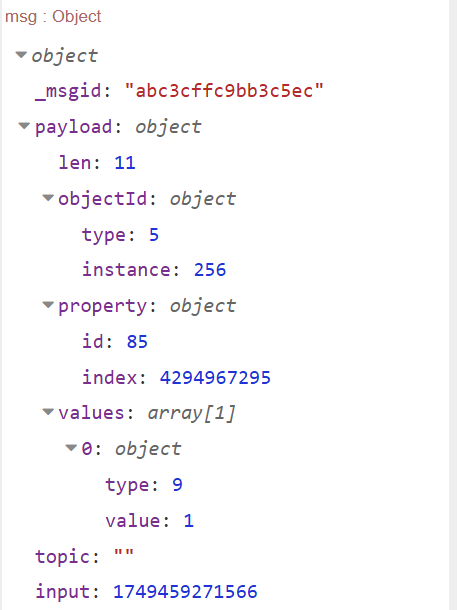Select the empty topic string
The width and height of the screenshot is (457, 610).
coord(124,554)
